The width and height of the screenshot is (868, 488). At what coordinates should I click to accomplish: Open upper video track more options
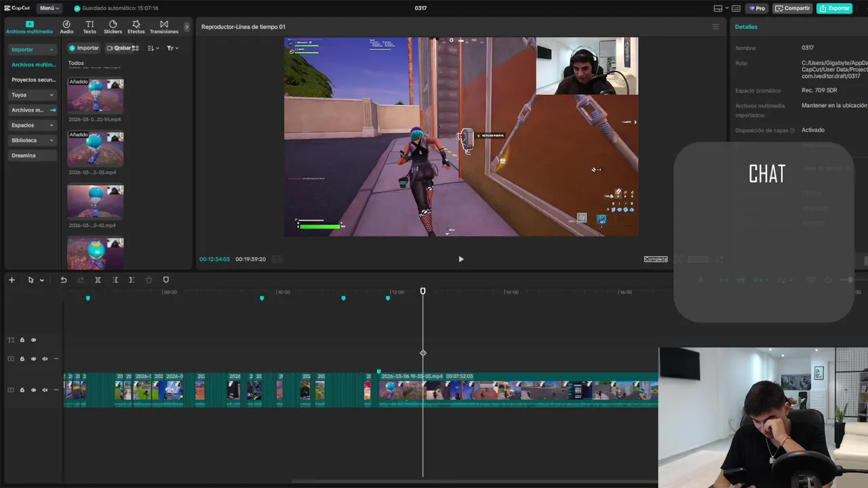click(x=56, y=359)
